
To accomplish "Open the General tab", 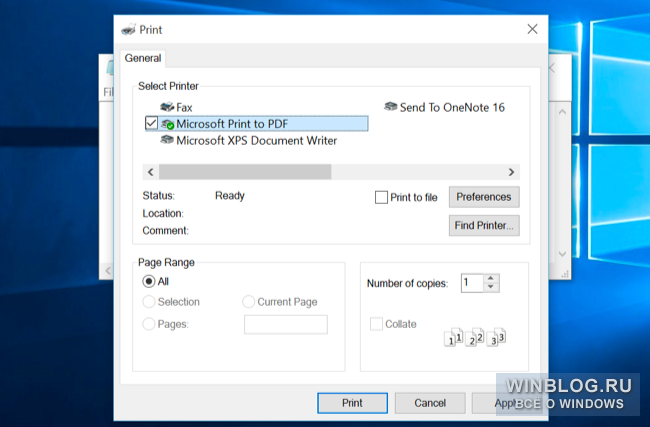I will click(143, 58).
